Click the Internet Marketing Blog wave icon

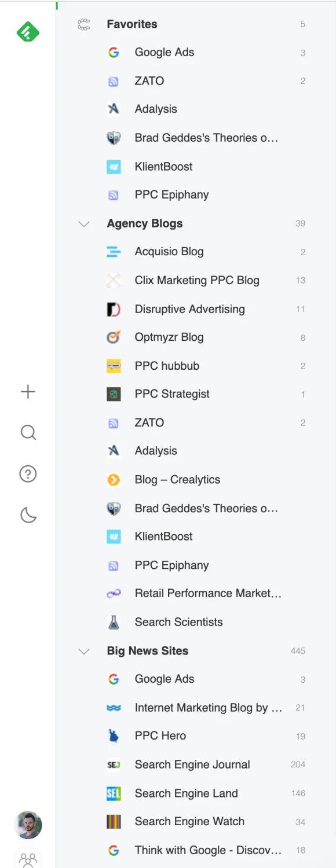[x=114, y=708]
